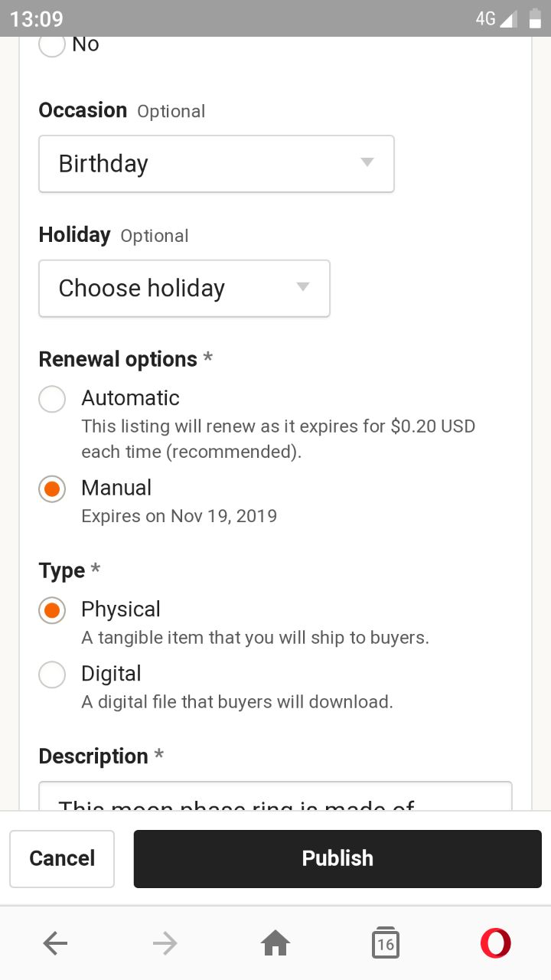551x980 pixels.
Task: Open the browser home page icon
Action: [275, 944]
